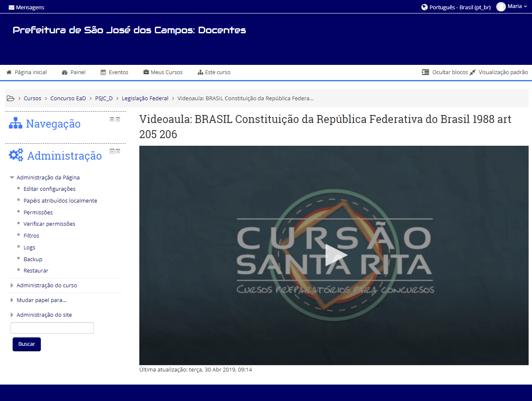Click the Administração gears block icon
Image resolution: width=532 pixels, height=401 pixels.
click(x=16, y=155)
